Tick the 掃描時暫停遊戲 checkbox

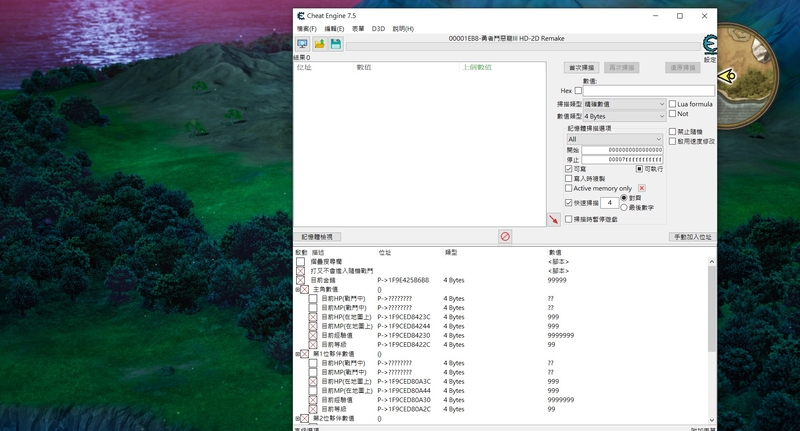(568, 219)
